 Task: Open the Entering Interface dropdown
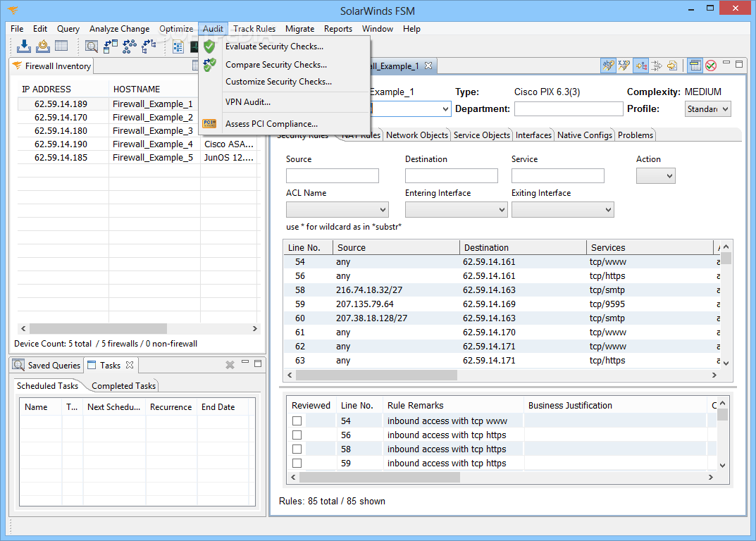click(456, 210)
